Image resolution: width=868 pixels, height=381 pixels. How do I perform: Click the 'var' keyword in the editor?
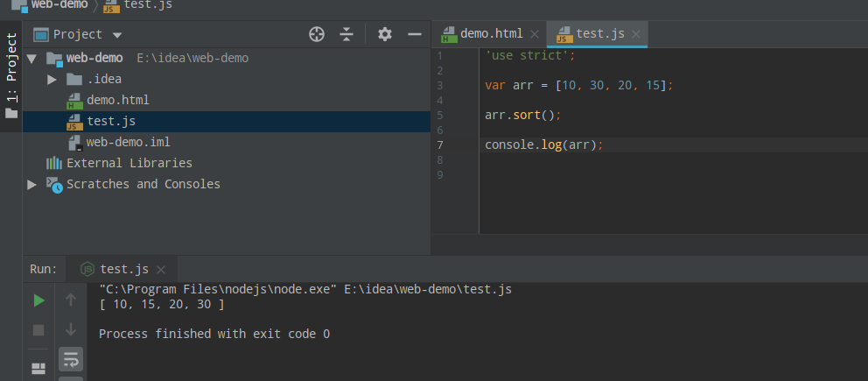[495, 86]
